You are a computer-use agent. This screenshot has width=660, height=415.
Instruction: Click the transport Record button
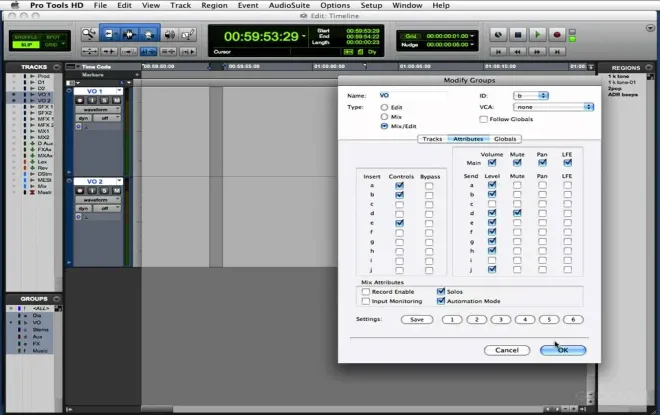coord(556,35)
